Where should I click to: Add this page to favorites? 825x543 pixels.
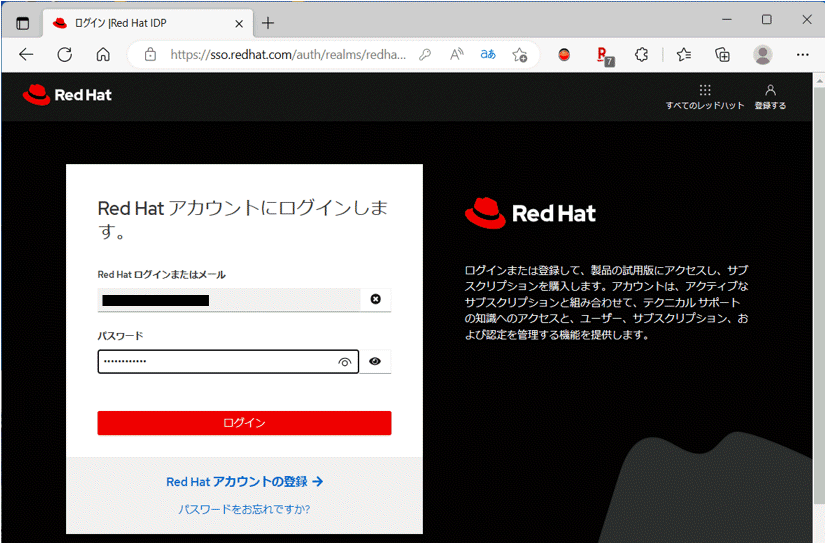click(x=520, y=54)
